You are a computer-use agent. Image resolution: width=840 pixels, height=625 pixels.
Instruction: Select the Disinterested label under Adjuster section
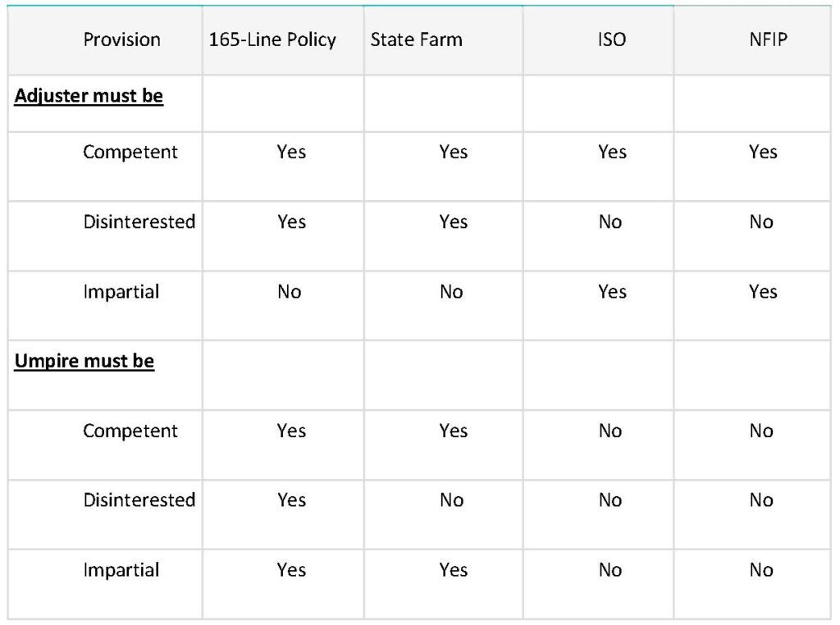(139, 221)
